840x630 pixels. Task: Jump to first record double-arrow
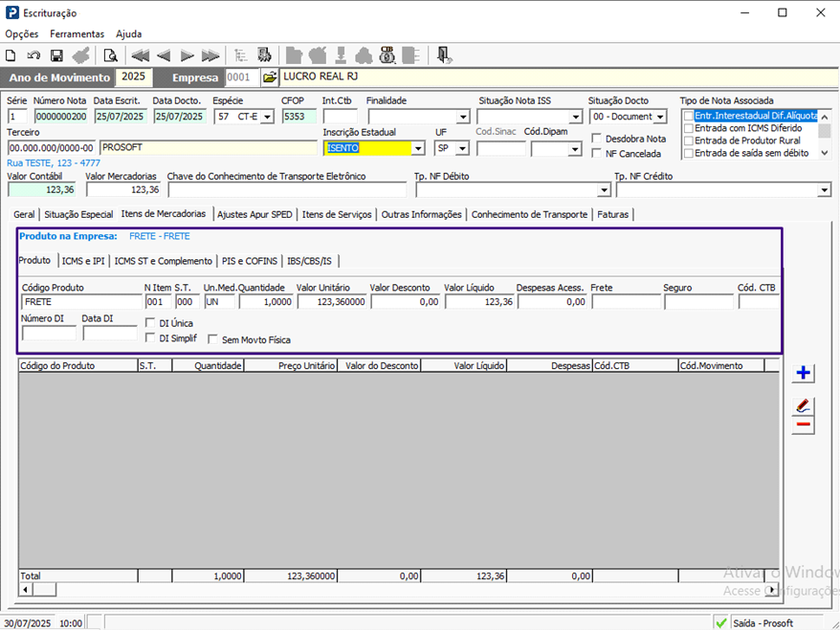(x=141, y=55)
